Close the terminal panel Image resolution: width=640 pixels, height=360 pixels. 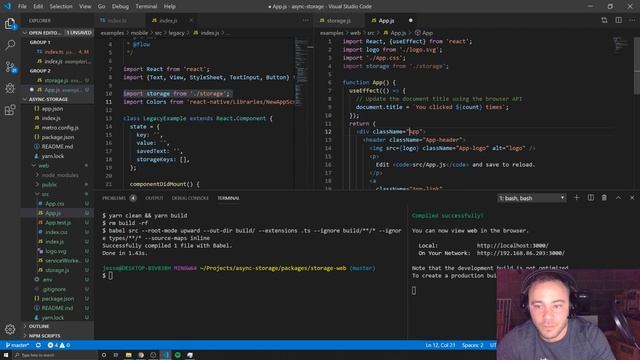tap(632, 198)
